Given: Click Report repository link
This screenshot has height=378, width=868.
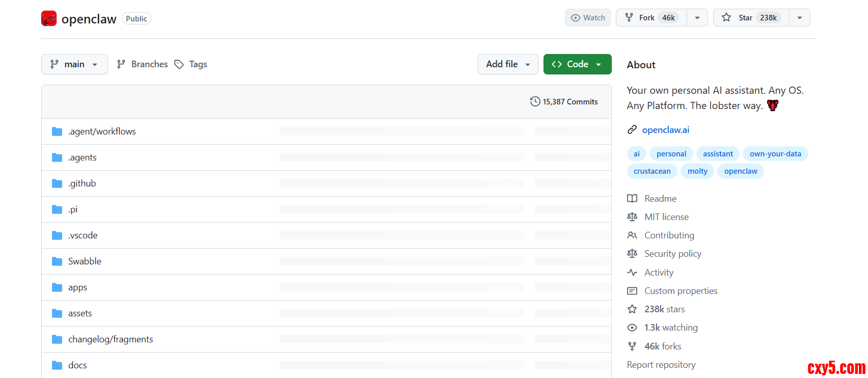Looking at the screenshot, I should tap(661, 365).
